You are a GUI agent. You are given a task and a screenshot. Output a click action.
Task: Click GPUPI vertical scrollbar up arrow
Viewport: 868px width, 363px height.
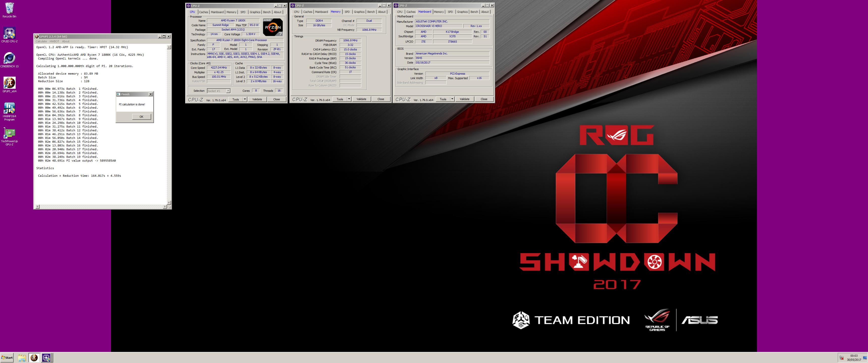click(169, 47)
